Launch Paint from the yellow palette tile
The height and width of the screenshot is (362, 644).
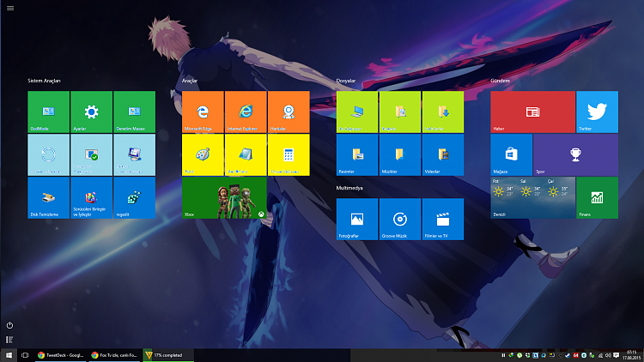[203, 154]
